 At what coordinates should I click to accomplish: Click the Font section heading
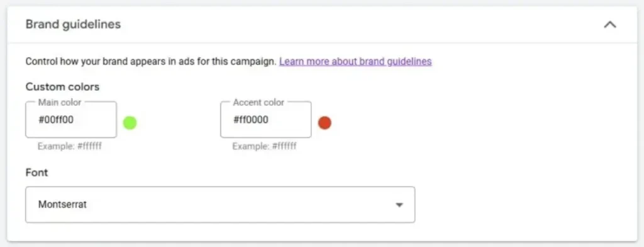36,173
